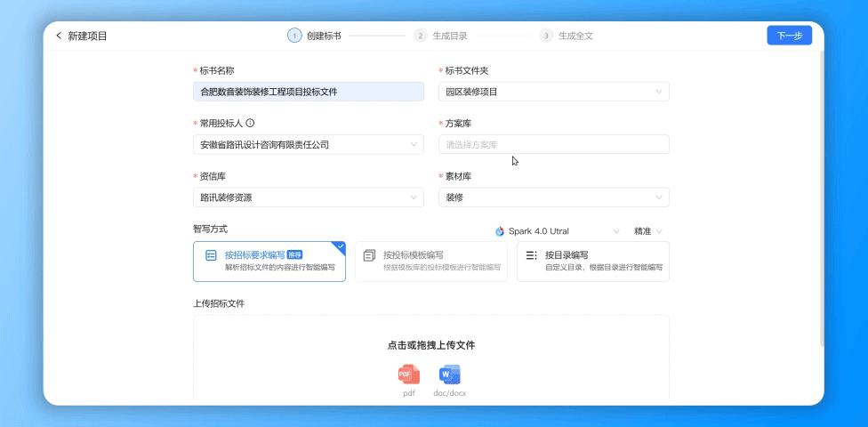This screenshot has height=427, width=868.
Task: Click the Word doc/docx file icon
Action: pyautogui.click(x=449, y=375)
